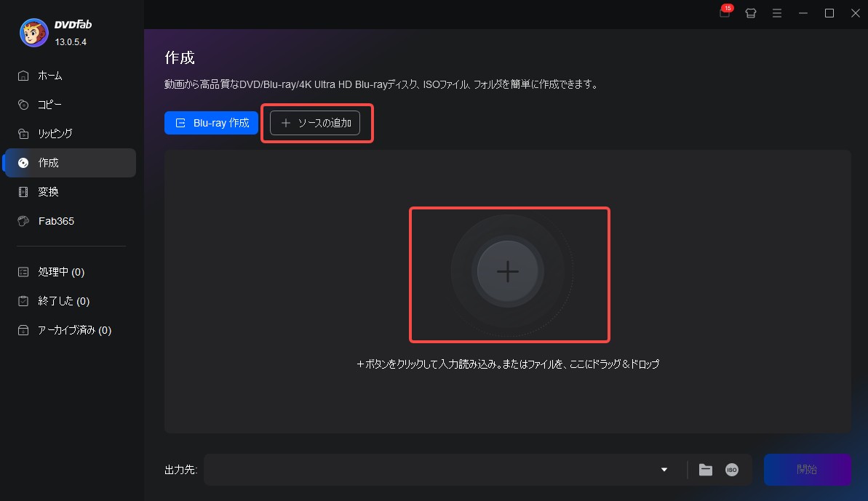Screen dimensions: 868x501
Task: Switch to the 作成 (Create) section
Action: [x=48, y=162]
